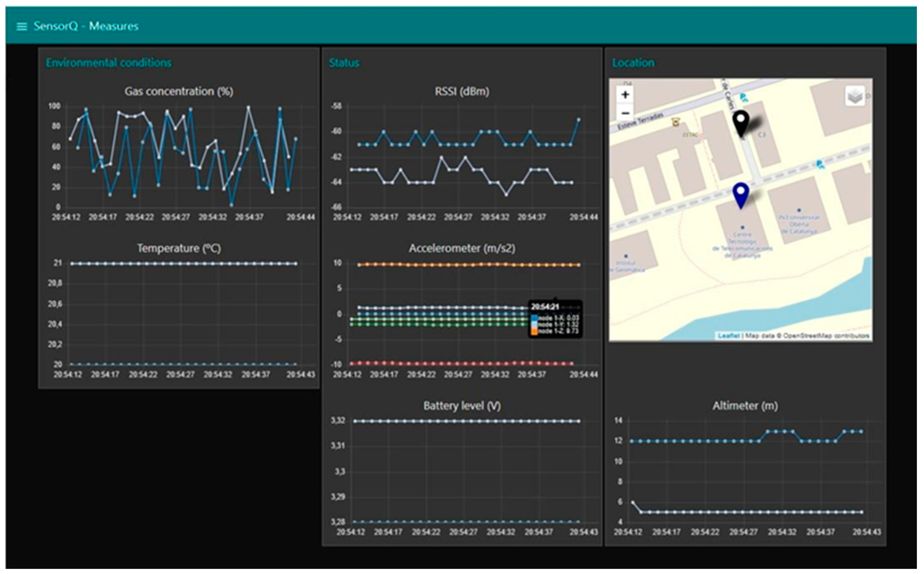Click the dark blue location marker pin
This screenshot has height=574, width=924.
coord(741,194)
